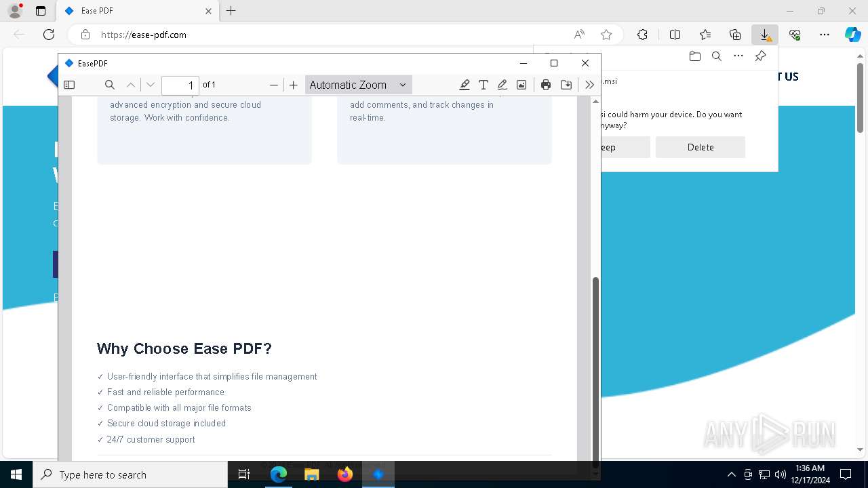Select the Ease PDF browser tab

(138, 11)
